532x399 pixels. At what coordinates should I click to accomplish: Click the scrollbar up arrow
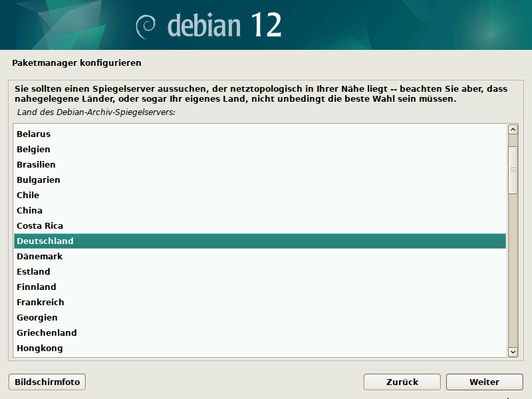513,130
